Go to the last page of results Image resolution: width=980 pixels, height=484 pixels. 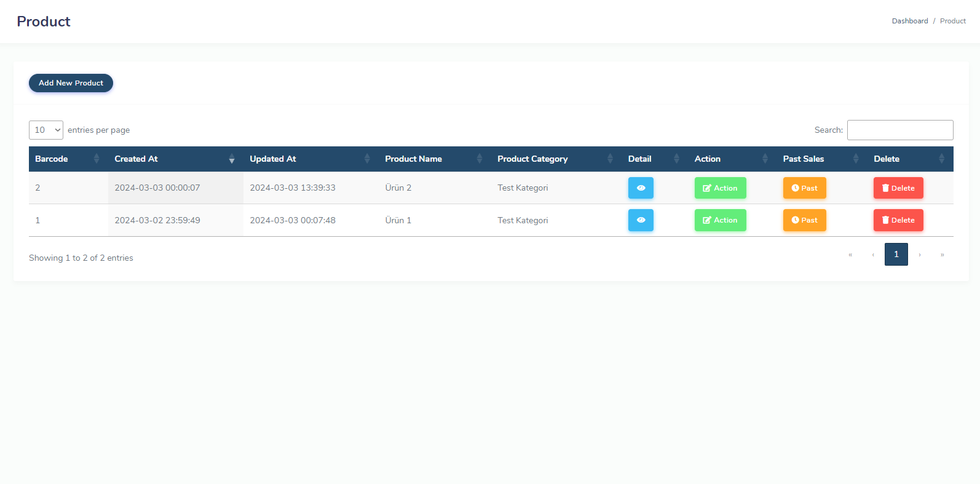click(942, 255)
